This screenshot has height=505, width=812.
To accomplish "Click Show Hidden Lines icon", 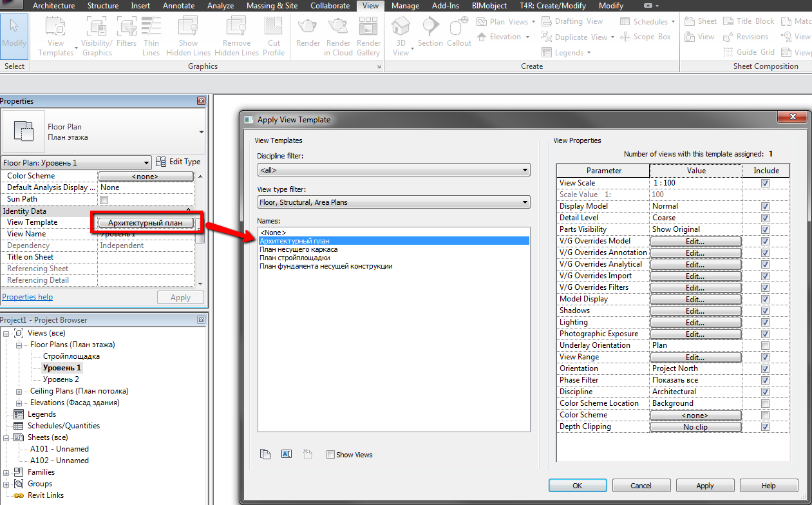I will point(188,35).
